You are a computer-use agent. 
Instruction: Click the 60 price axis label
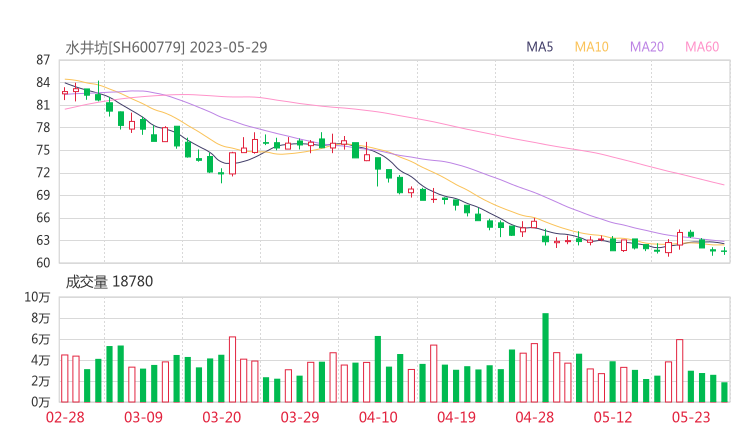43,262
